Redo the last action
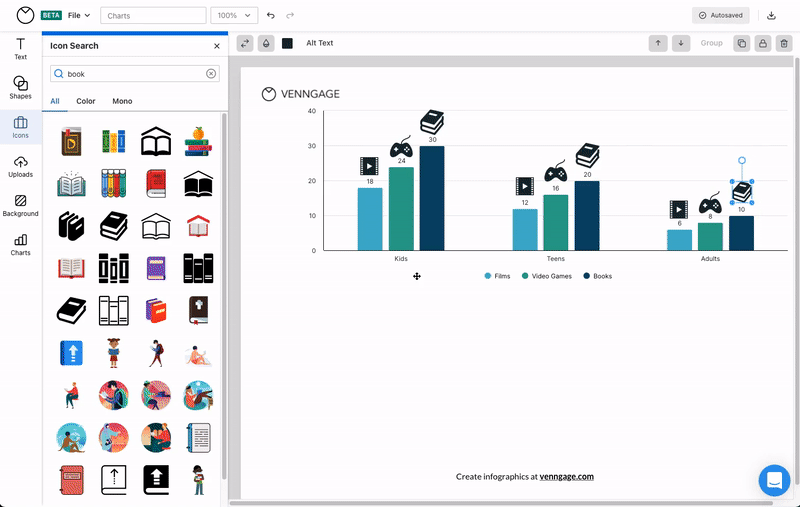 pos(290,15)
